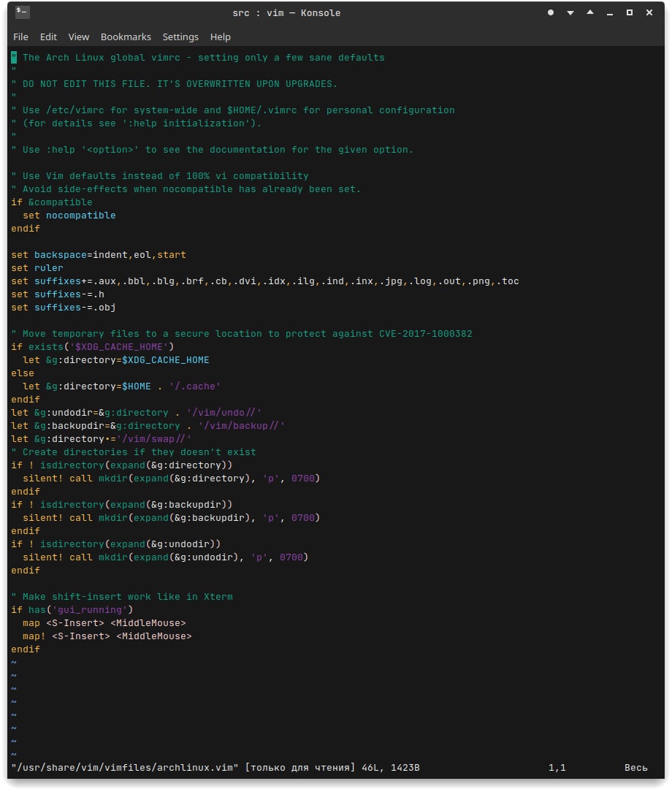Image resolution: width=672 pixels, height=789 pixels.
Task: Click the Konsole terminal icon in title bar
Action: click(x=22, y=12)
